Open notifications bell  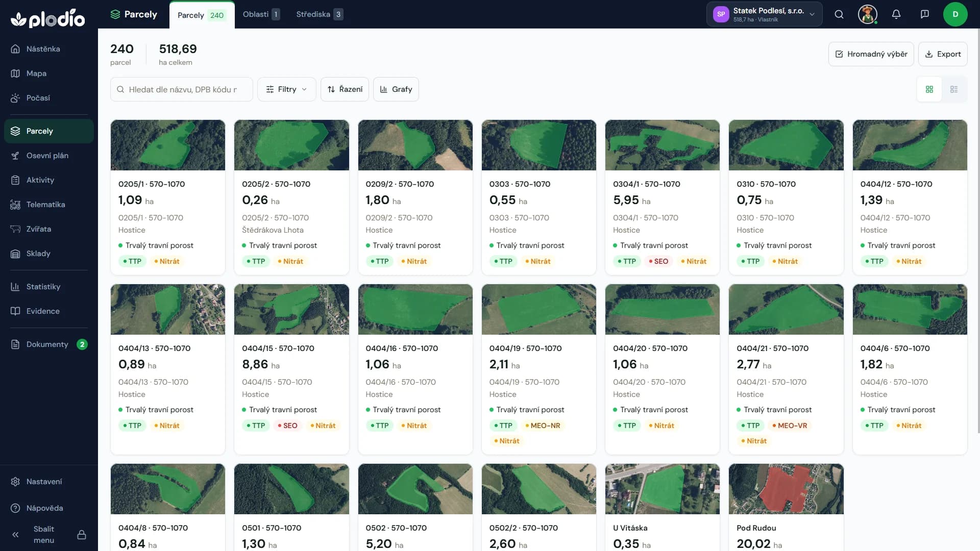[x=896, y=14]
